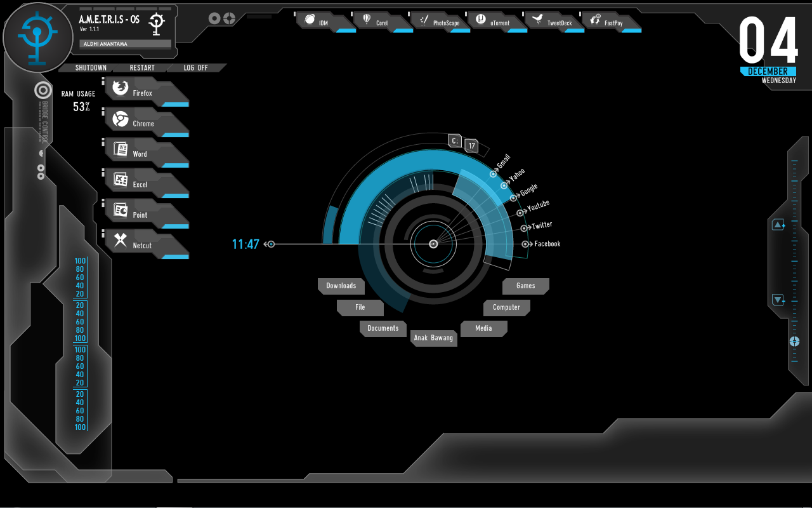This screenshot has width=812, height=508.
Task: Open the Facebook shortcut link
Action: point(546,244)
